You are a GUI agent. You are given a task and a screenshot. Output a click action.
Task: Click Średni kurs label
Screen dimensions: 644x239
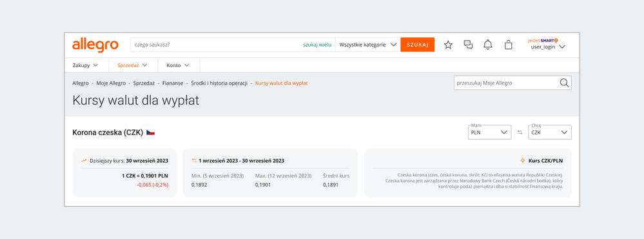click(x=336, y=176)
